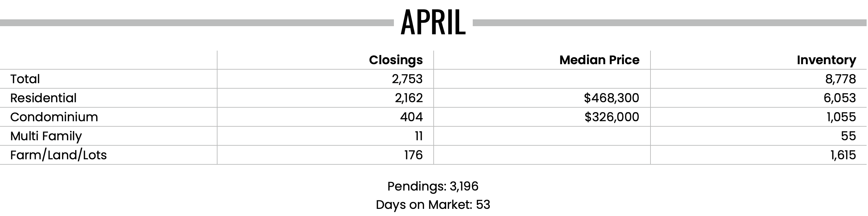The width and height of the screenshot is (868, 216).
Task: Select Condominium median price $326,000
Action: [612, 117]
